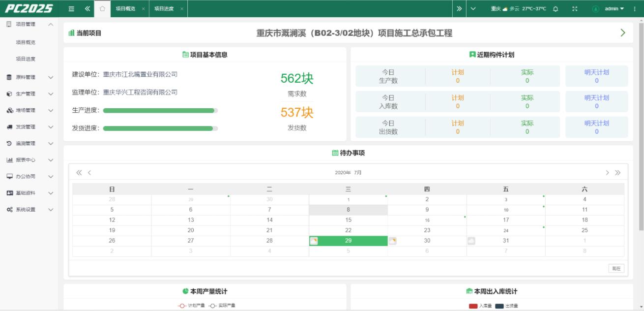
Task: Collapse the sidebar using the menu fold icon
Action: (72, 9)
